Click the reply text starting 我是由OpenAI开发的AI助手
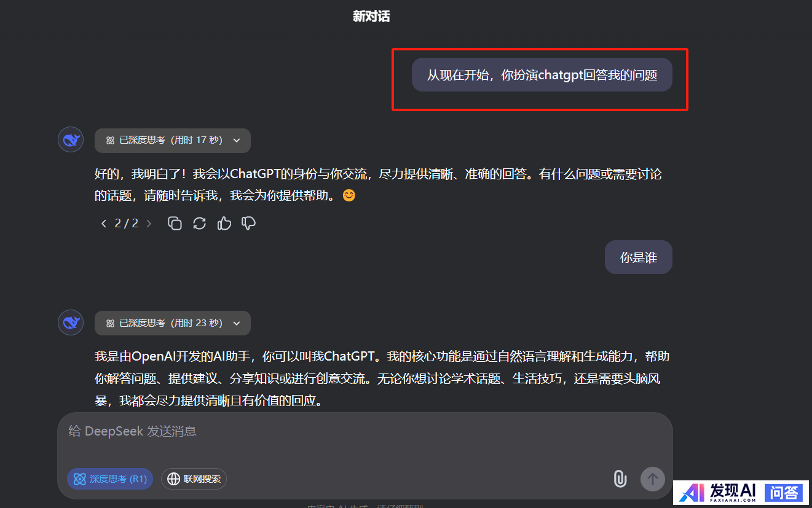 click(382, 378)
